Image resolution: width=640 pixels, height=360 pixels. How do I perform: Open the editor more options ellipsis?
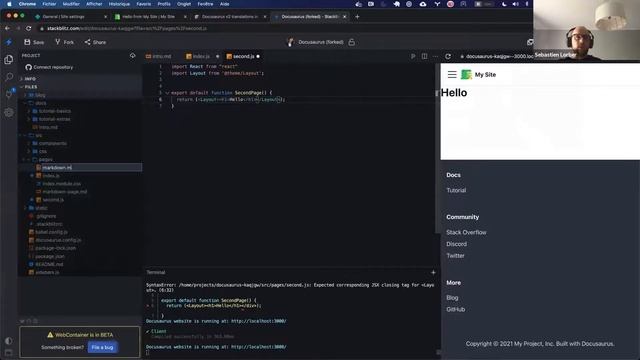pyautogui.click(x=436, y=56)
